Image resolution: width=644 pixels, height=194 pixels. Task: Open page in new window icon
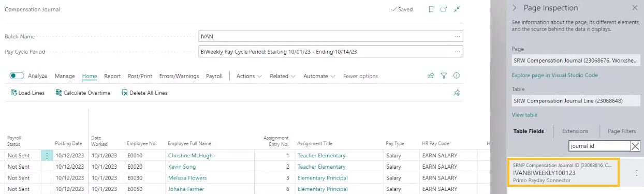point(444,9)
